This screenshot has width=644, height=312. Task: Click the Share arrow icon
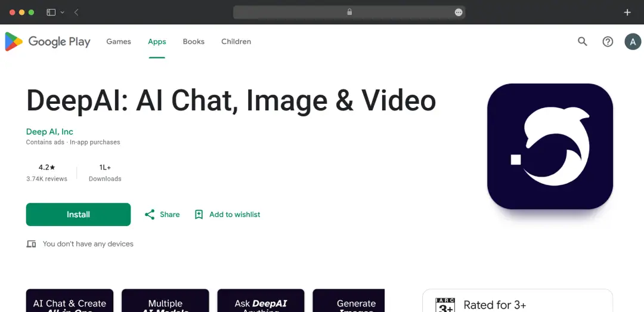[150, 215]
